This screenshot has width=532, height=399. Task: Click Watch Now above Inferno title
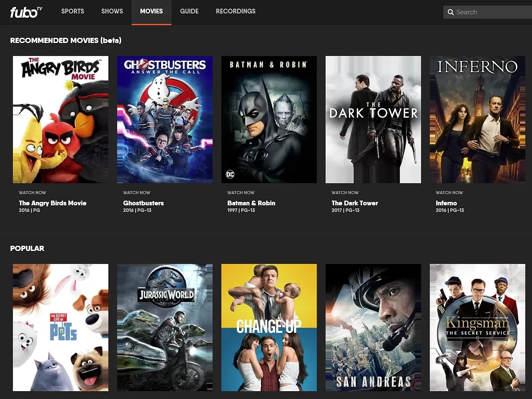click(449, 192)
